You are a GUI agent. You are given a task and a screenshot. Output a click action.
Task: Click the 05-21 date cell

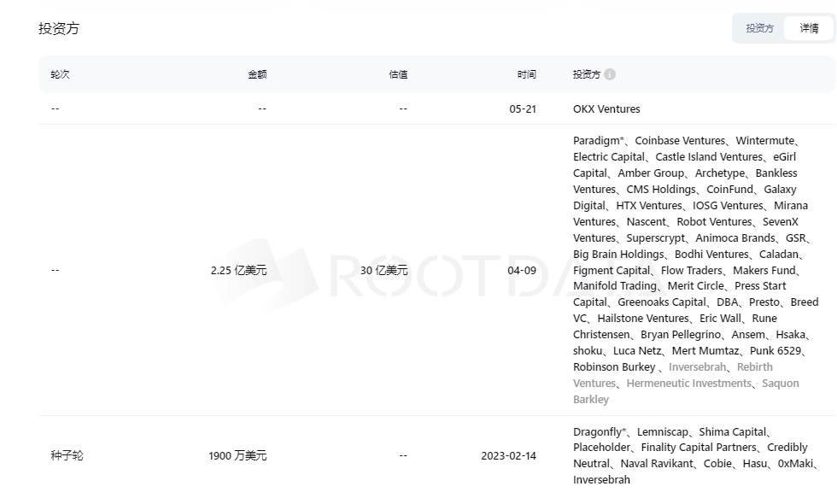pyautogui.click(x=523, y=109)
